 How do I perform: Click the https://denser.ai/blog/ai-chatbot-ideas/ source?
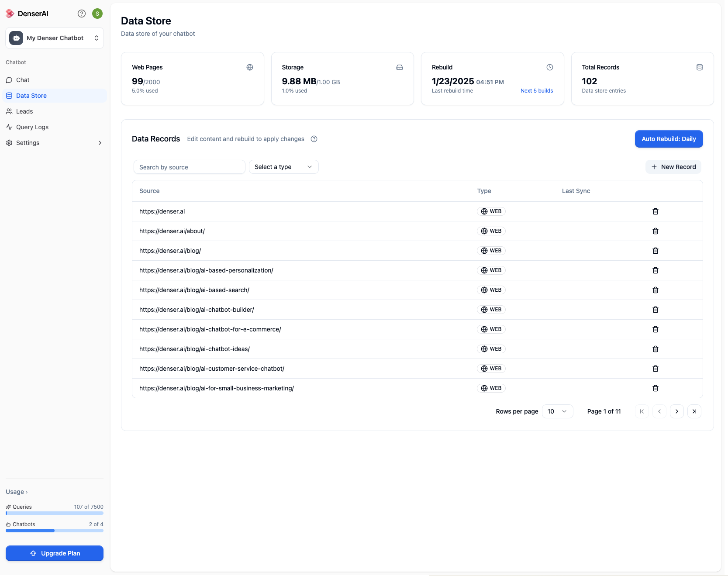coord(194,349)
